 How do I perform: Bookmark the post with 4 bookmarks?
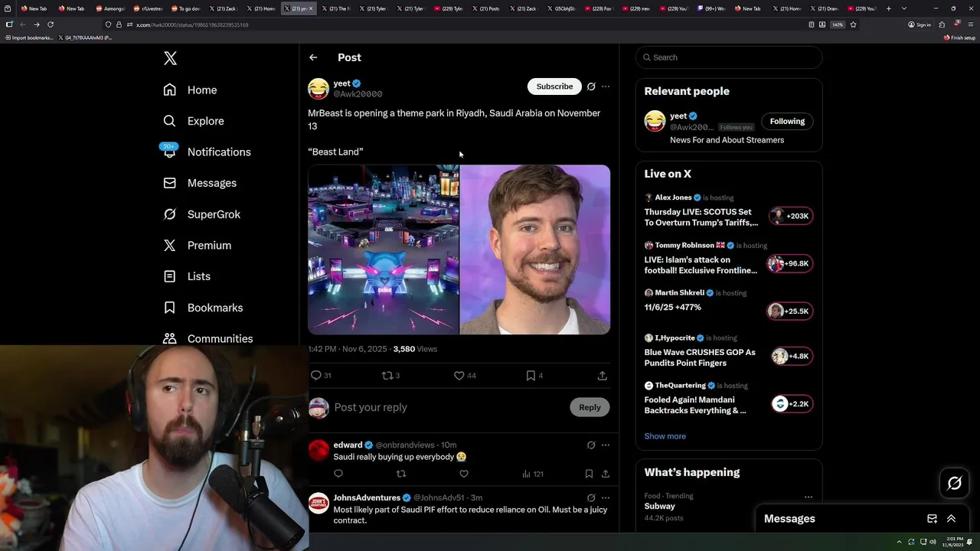(x=534, y=375)
